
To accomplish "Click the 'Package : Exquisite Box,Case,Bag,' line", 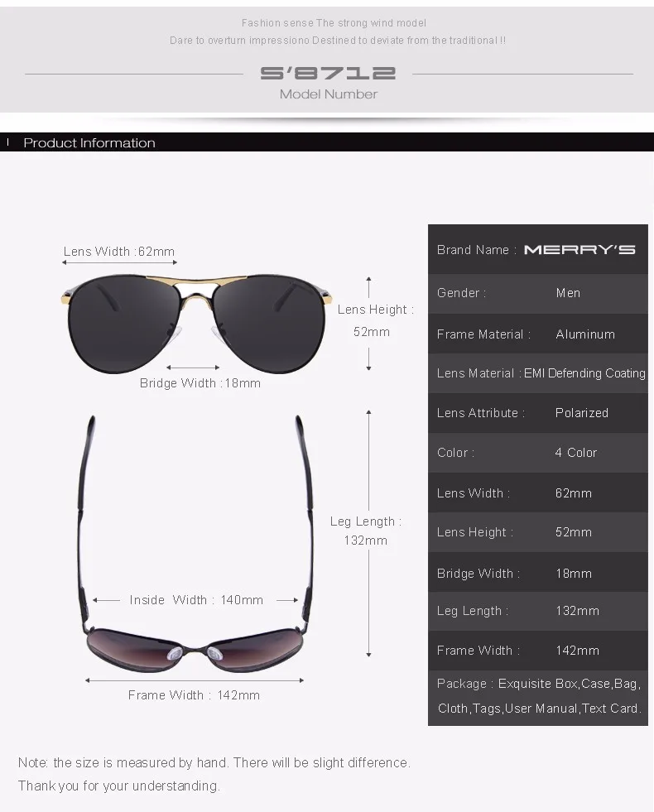I will click(x=539, y=684).
